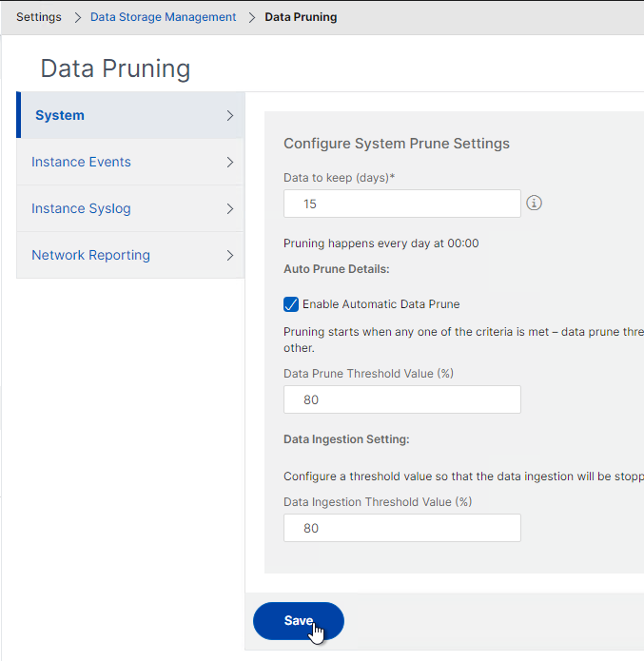Click the 'Pruning happens every day at 00:00' text
The width and height of the screenshot is (644, 661).
[x=381, y=243]
